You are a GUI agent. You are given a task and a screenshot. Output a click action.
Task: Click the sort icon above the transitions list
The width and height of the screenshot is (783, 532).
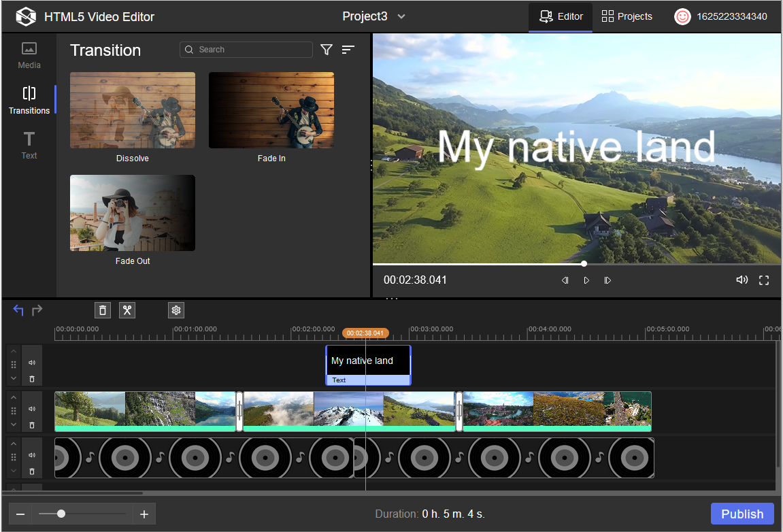coord(348,50)
